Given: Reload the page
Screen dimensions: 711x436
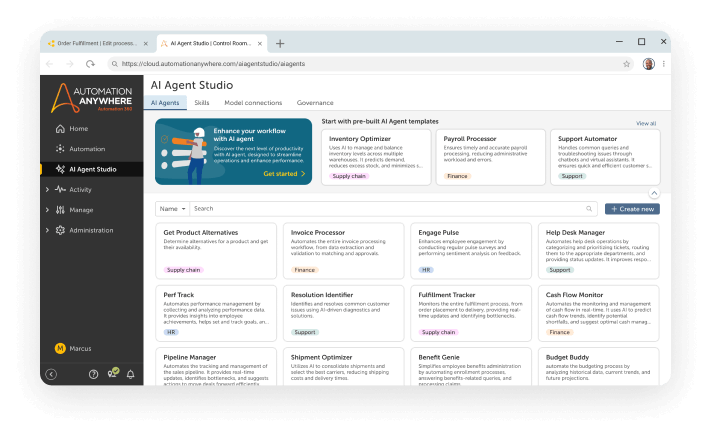Looking at the screenshot, I should coord(90,64).
